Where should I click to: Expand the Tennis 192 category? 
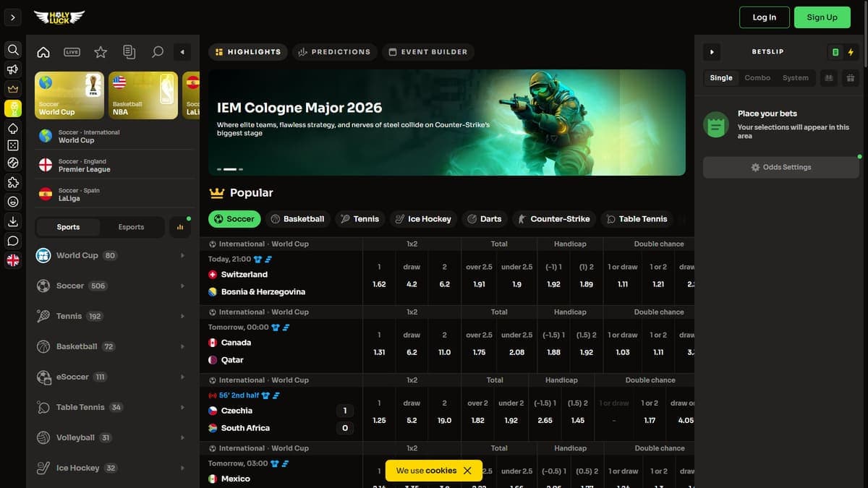point(113,316)
